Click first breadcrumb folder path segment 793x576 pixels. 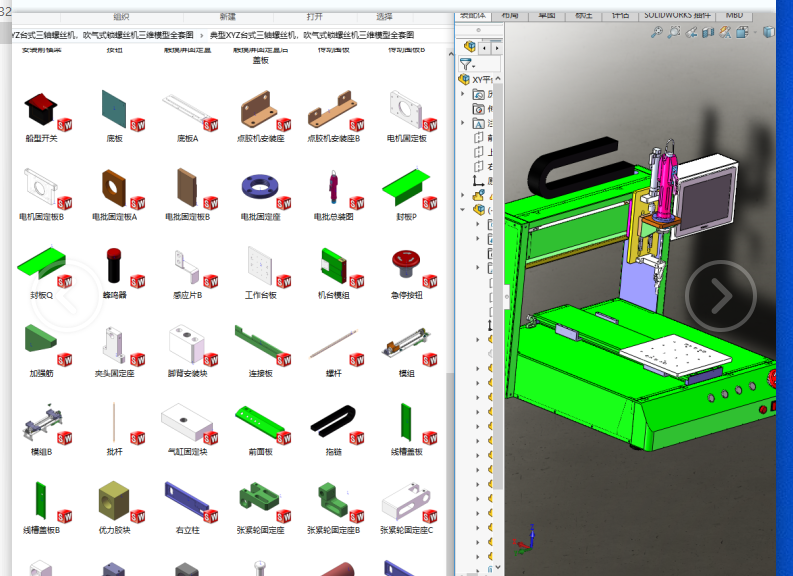[x=103, y=35]
